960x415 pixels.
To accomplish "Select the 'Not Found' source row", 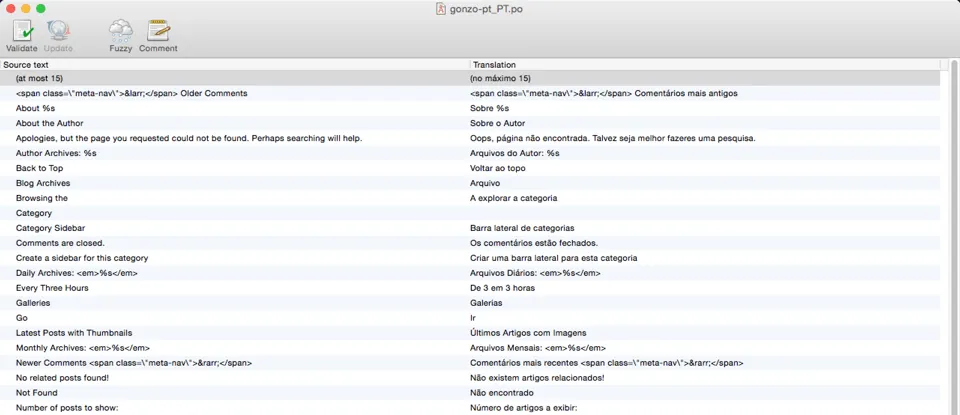I will (37, 392).
